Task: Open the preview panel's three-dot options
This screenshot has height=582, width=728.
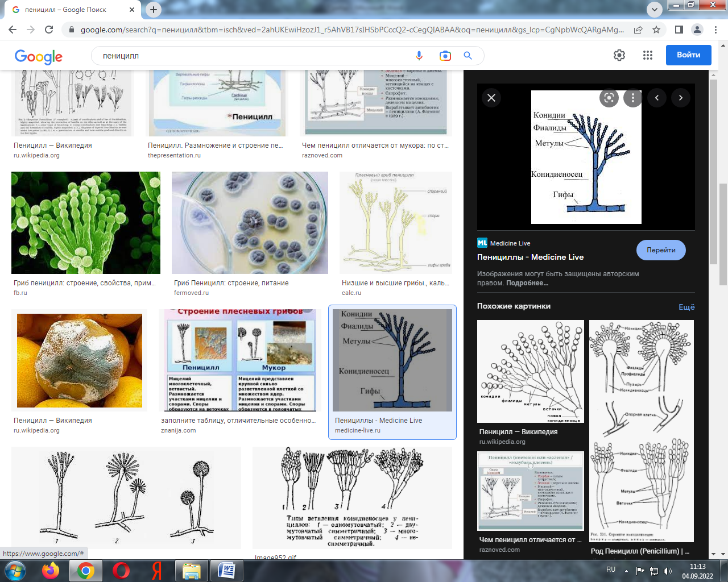Action: coord(633,98)
